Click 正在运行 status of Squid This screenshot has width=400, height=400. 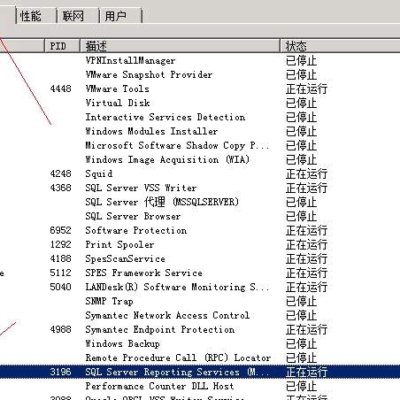[x=306, y=174]
